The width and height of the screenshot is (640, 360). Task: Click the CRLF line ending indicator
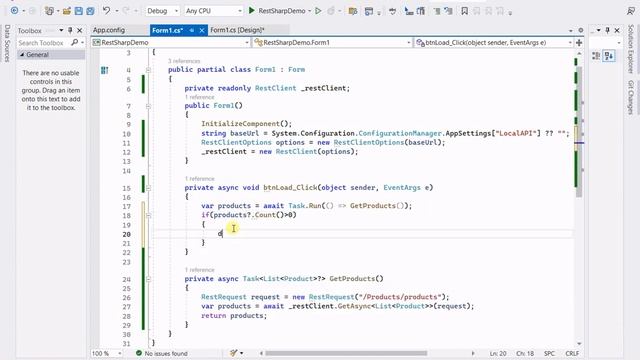(x=572, y=353)
